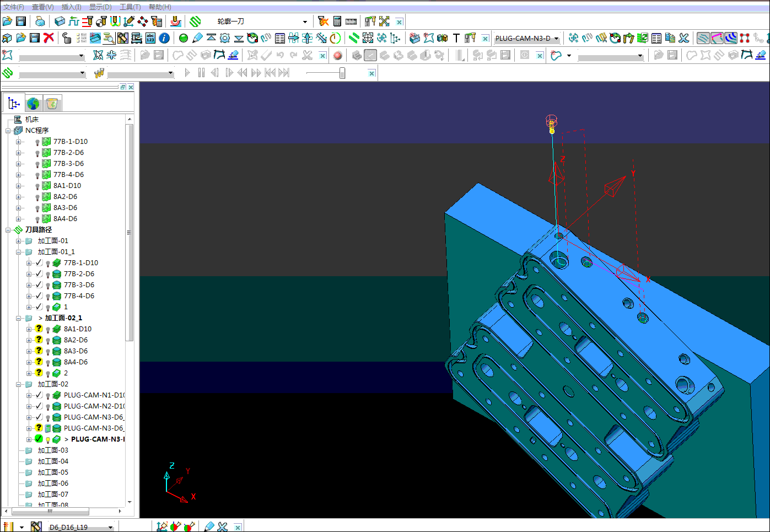
Task: Open the 插入(I) menu
Action: (71, 7)
